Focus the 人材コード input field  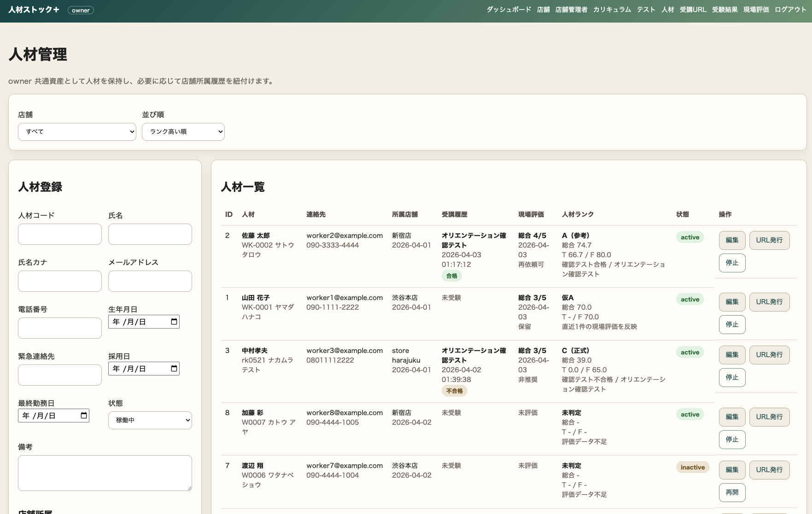[60, 234]
